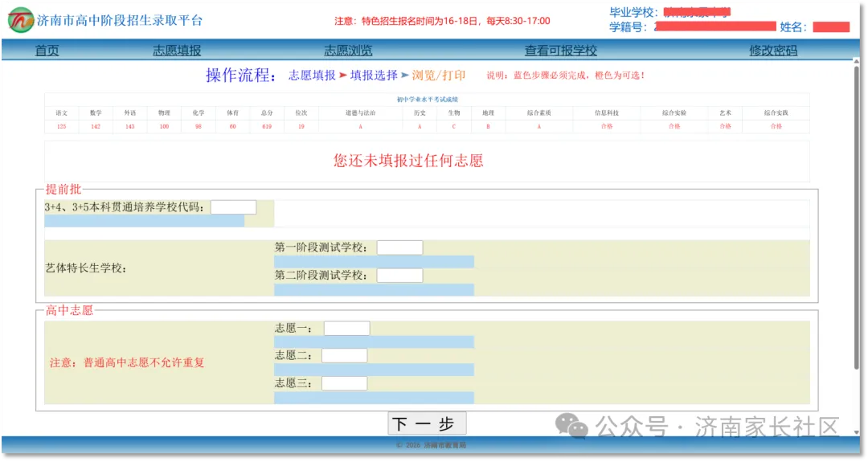Click the 下一步 button
868x462 pixels.
426,423
